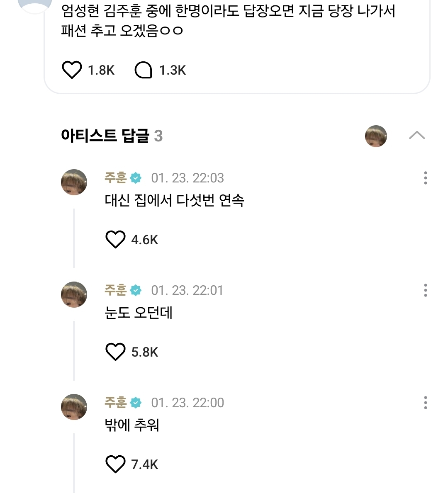Tap 주훈 username on 22:01 reply

[x=115, y=290]
